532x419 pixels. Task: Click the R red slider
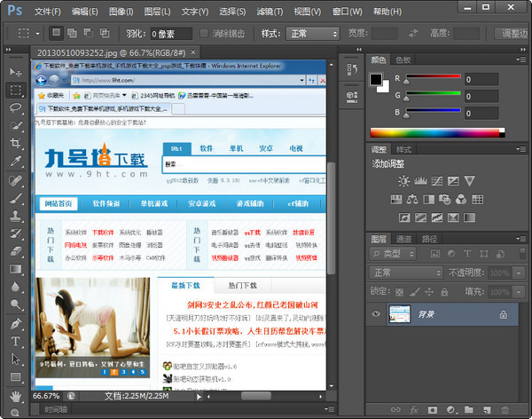coord(433,76)
